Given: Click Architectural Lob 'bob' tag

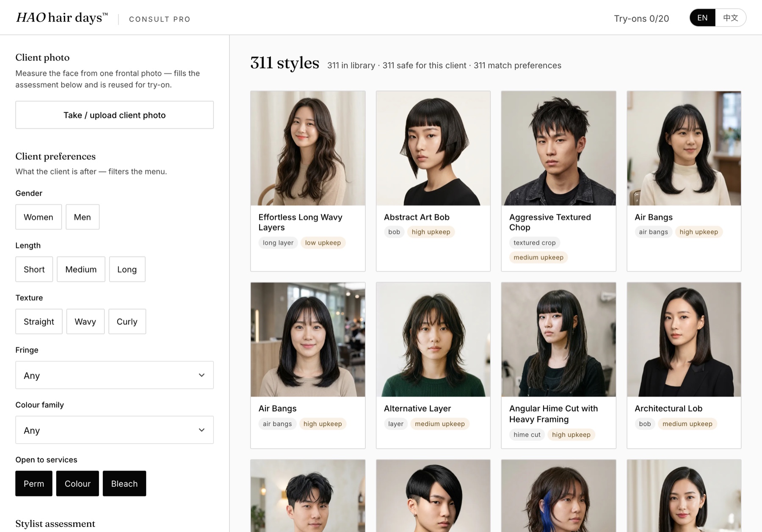Looking at the screenshot, I should (x=645, y=424).
